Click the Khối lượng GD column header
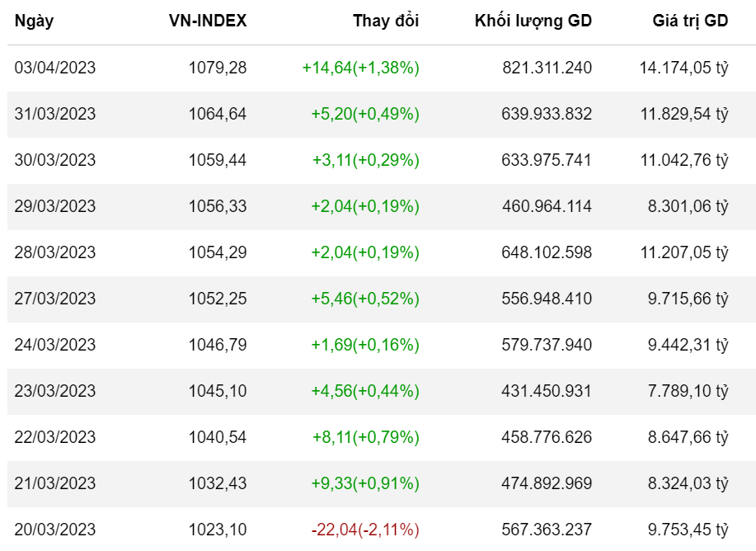 coord(533,21)
